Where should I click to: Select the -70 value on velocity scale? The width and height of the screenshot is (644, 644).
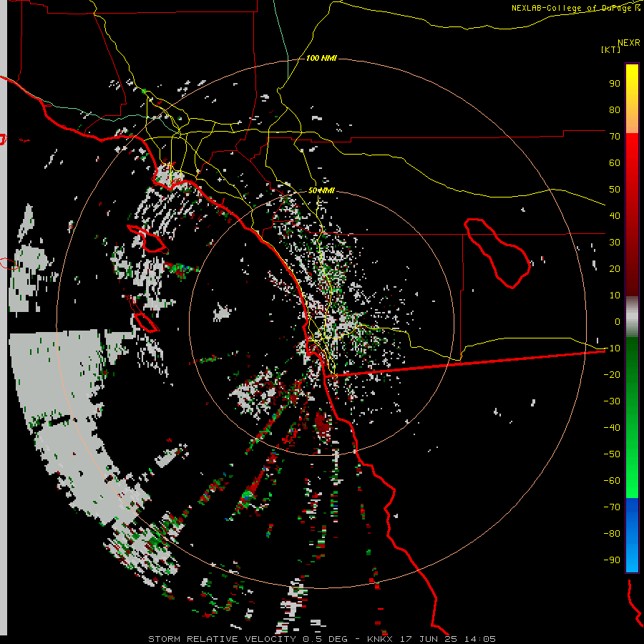(x=612, y=507)
